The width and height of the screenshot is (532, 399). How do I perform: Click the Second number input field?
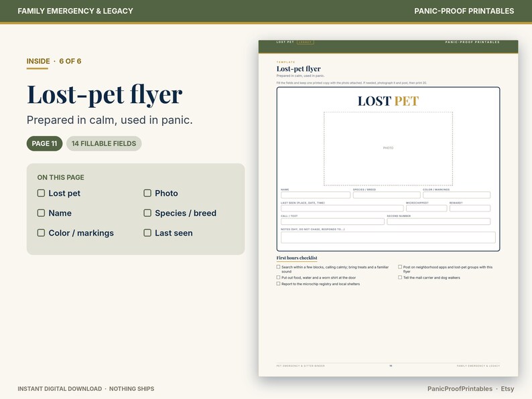(x=438, y=222)
